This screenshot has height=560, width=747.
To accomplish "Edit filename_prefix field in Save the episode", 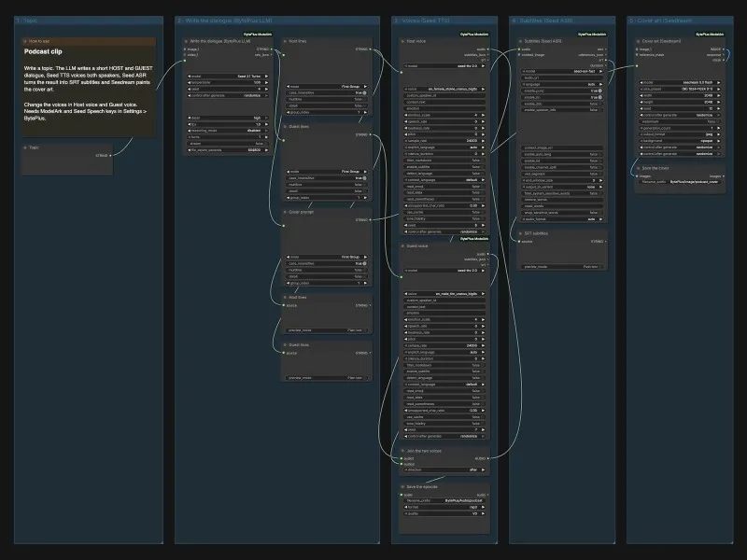I will [444, 500].
